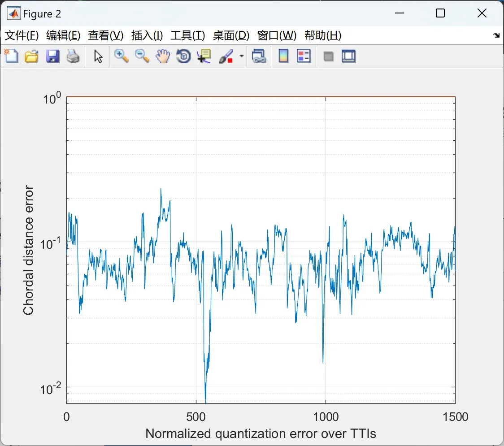The image size is (504, 446).
Task: Click the dock figure arrow icon
Action: 496,35
